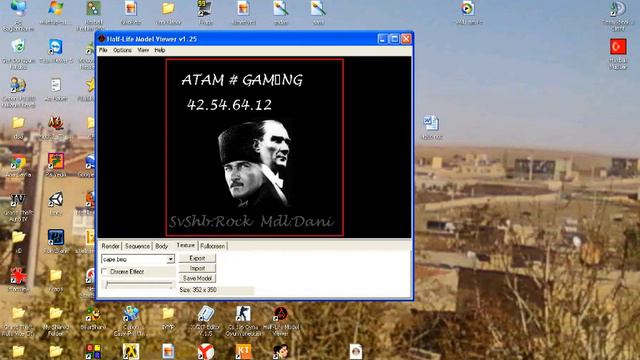Select the Grand Theft Auto IV shortcut

point(18,207)
